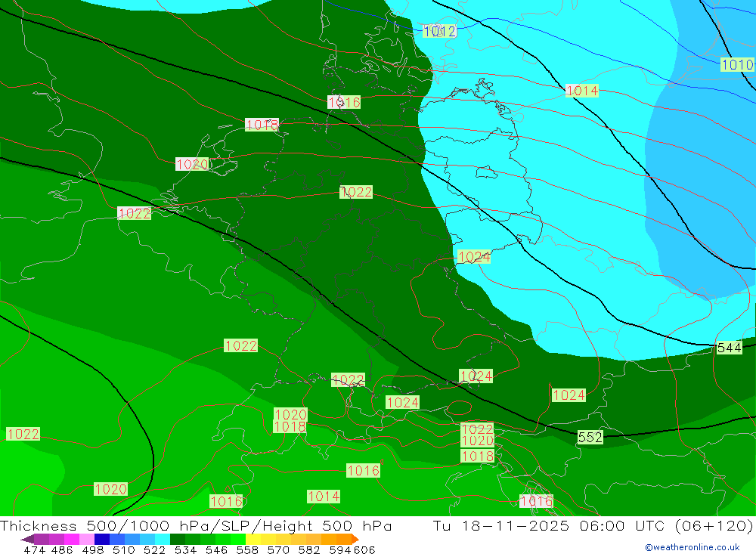The width and height of the screenshot is (756, 554).
Task: Click the darkest green legend color swatch
Action: [x=178, y=539]
